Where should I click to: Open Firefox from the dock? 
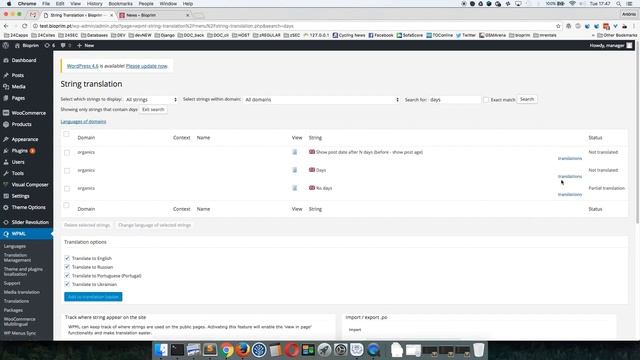pyautogui.click(x=243, y=350)
